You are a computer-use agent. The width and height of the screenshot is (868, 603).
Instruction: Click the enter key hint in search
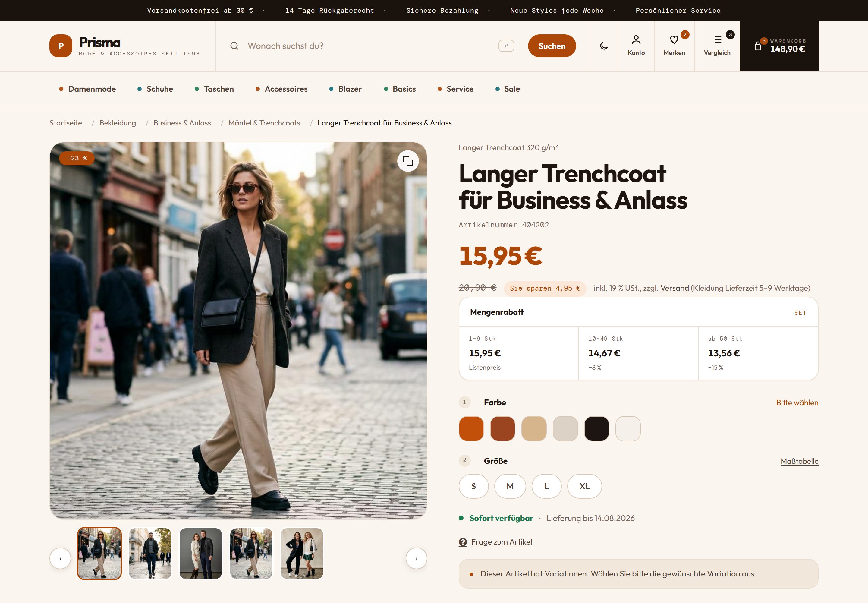pyautogui.click(x=506, y=46)
